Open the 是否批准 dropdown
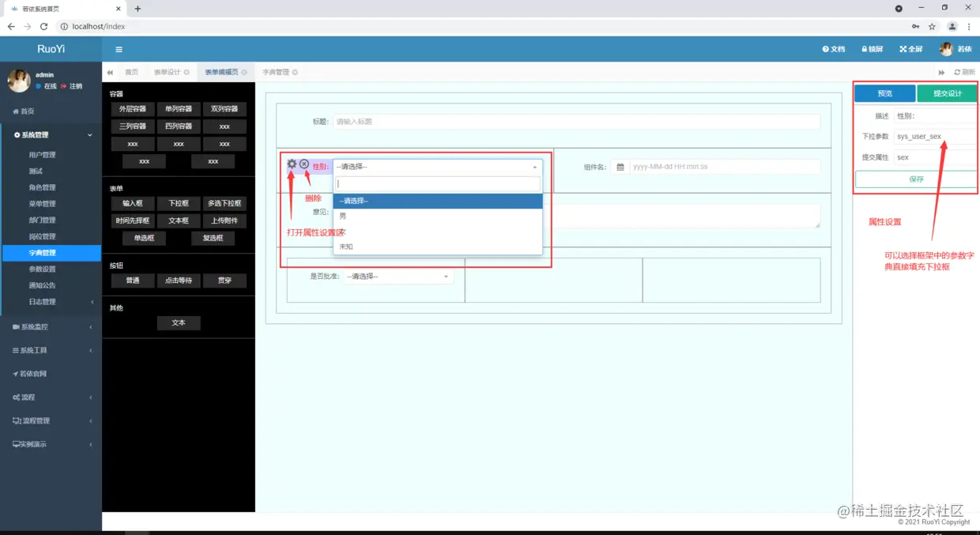Viewport: 980px width, 535px height. click(x=398, y=277)
